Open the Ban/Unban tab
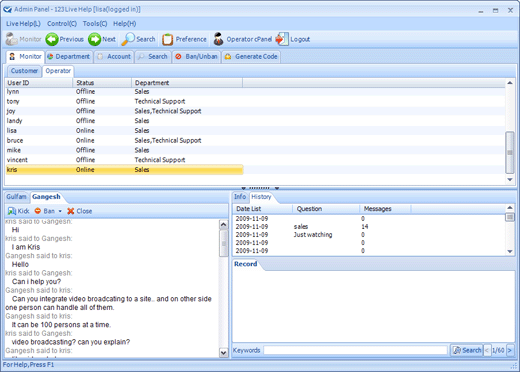Image resolution: width=520 pixels, height=372 pixels. tap(197, 57)
